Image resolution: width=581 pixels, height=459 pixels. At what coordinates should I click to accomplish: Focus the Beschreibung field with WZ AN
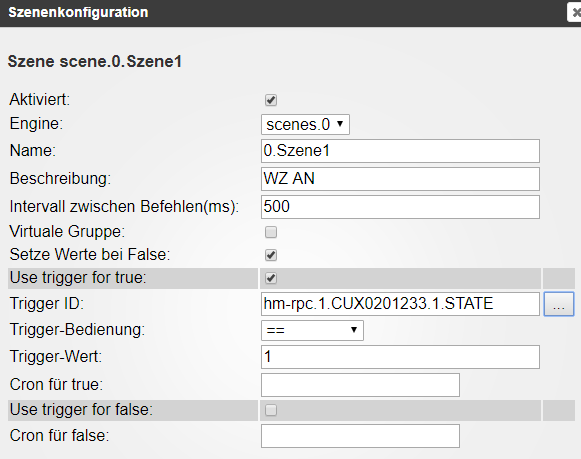coord(400,179)
